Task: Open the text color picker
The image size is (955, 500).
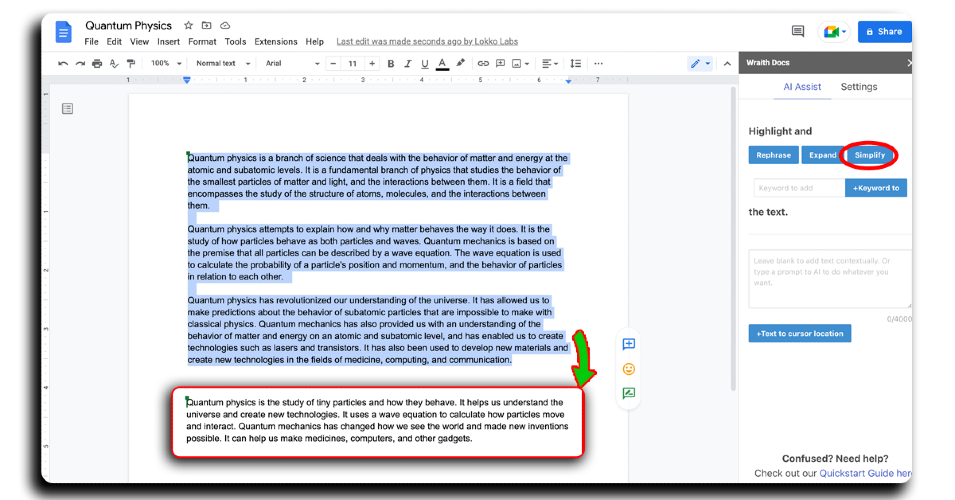Action: 443,63
